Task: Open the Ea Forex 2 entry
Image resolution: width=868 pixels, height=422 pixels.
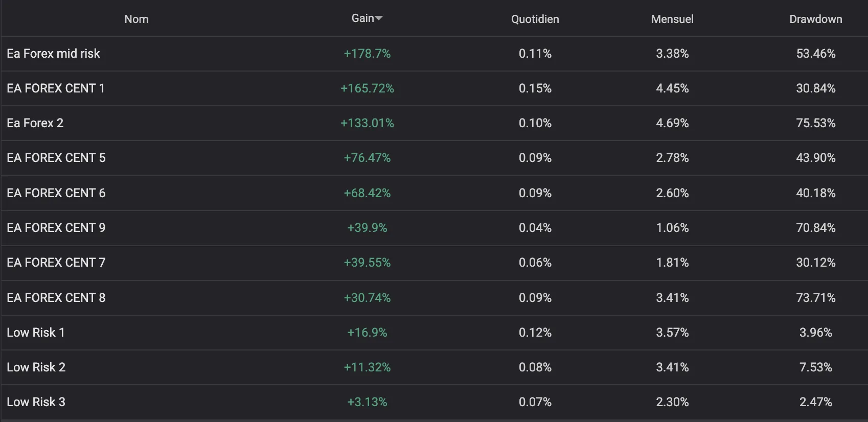Action: pyautogui.click(x=35, y=123)
